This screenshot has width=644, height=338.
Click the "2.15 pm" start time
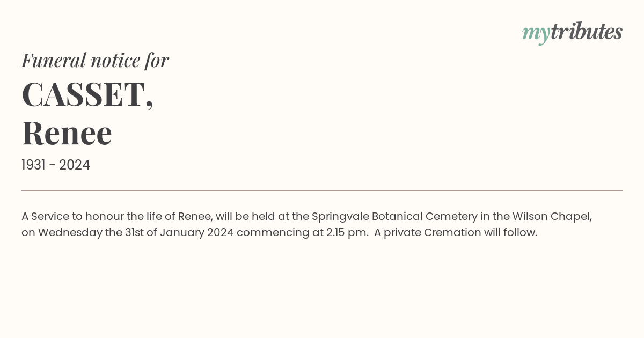click(347, 233)
